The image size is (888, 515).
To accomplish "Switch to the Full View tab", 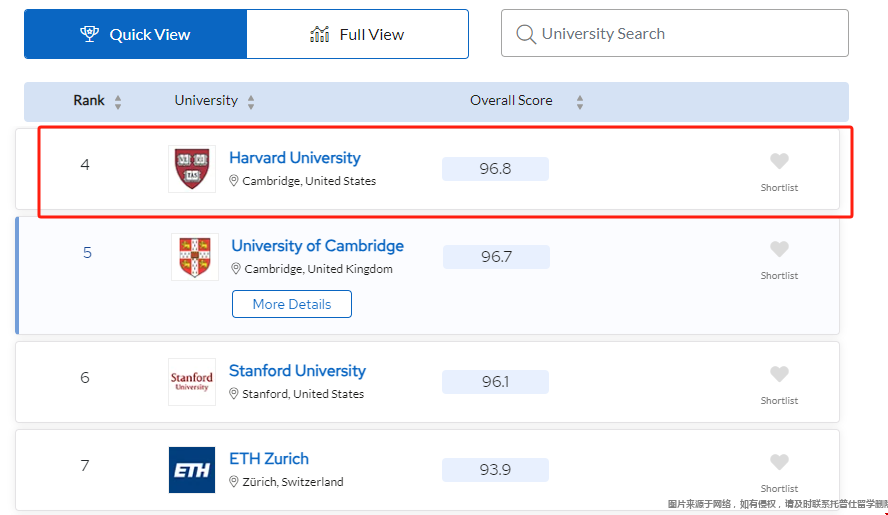I will coord(358,34).
